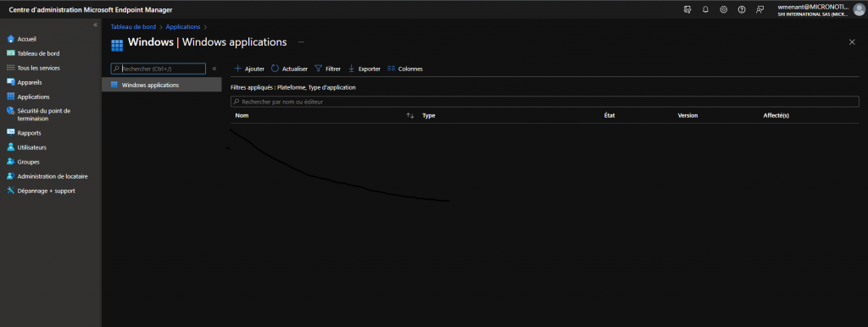
Task: Click the help question mark icon
Action: click(x=742, y=9)
